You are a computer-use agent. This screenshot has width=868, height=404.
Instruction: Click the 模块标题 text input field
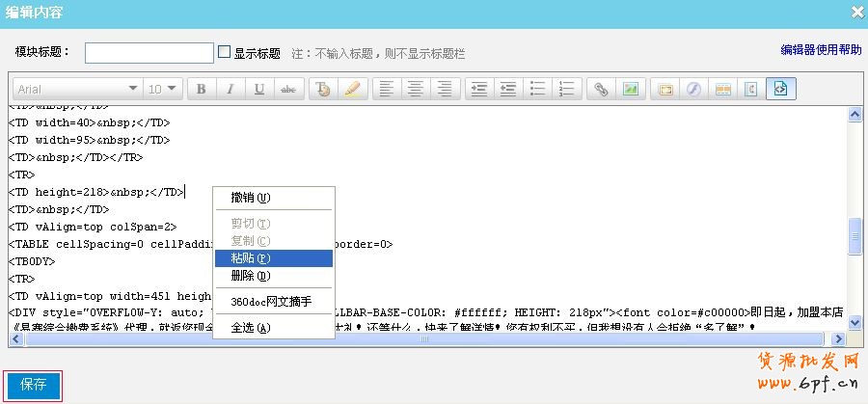(149, 53)
